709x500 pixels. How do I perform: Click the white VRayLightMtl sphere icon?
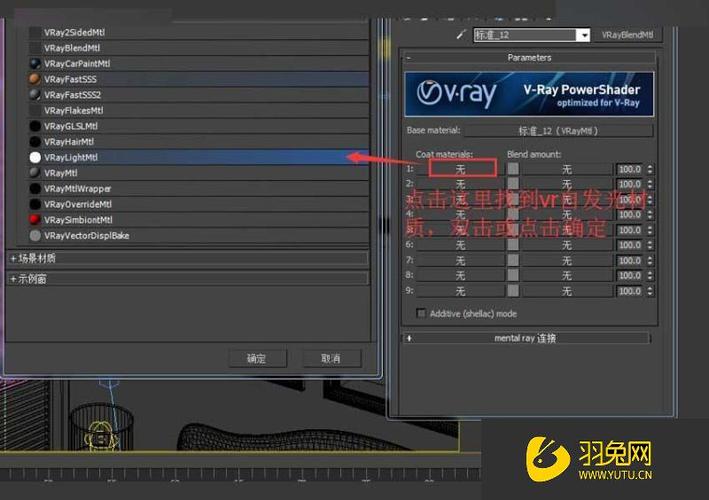click(35, 157)
